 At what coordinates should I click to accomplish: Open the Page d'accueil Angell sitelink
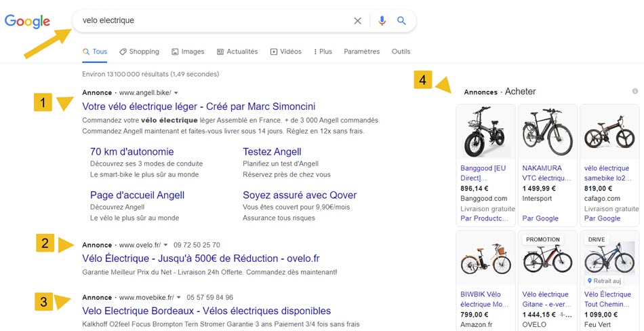click(137, 195)
